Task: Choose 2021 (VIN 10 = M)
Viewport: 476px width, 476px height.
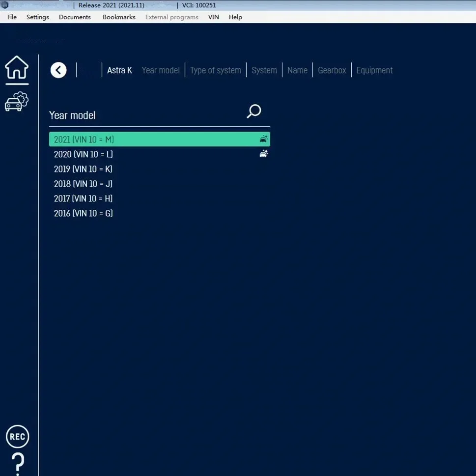Action: click(159, 139)
